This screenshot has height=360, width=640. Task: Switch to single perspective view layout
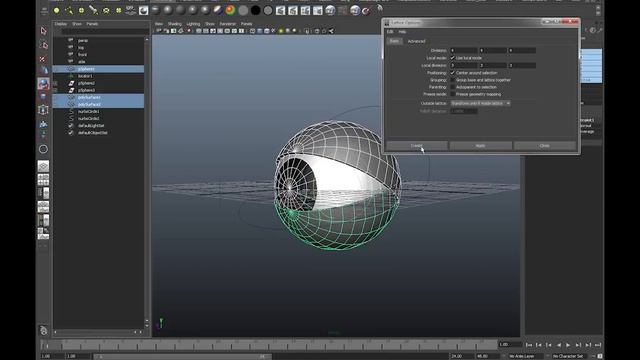click(x=43, y=166)
